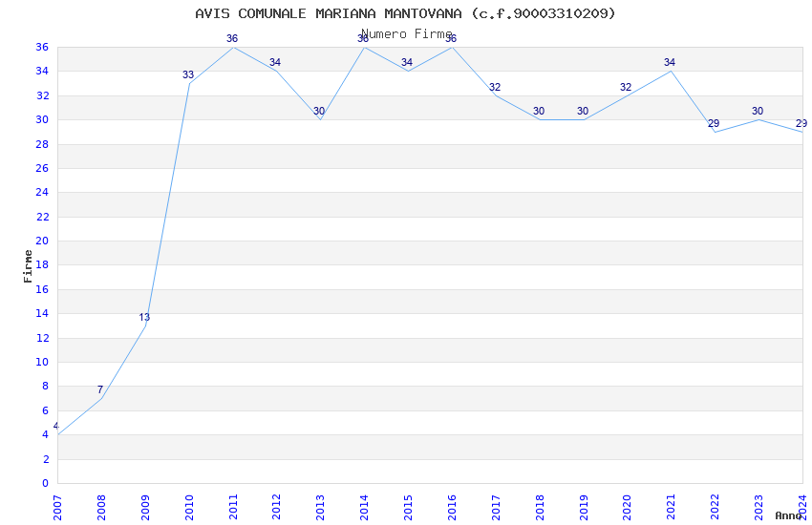Image resolution: width=812 pixels, height=525 pixels.
Task: Select the 2013 x-axis year label
Action: point(321,508)
